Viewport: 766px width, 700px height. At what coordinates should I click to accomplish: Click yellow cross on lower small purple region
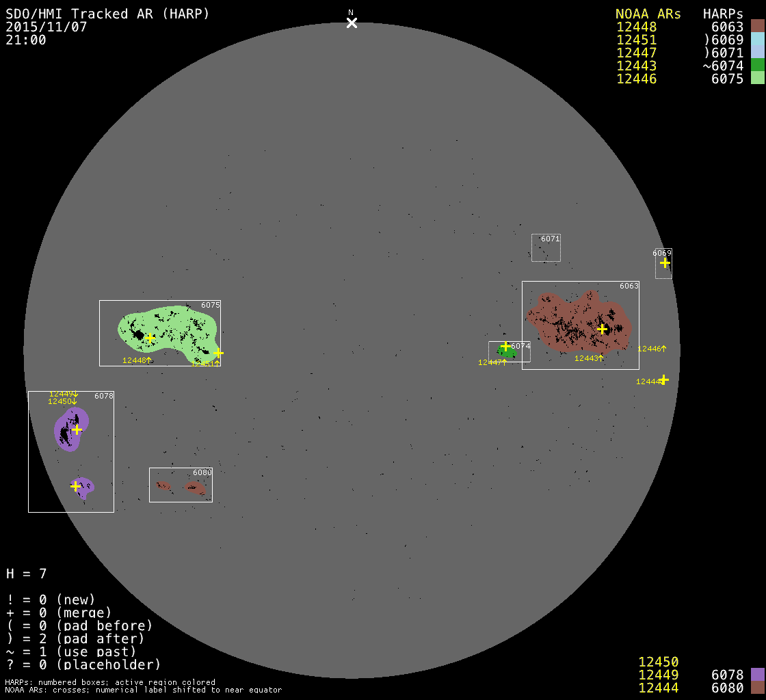click(x=75, y=486)
